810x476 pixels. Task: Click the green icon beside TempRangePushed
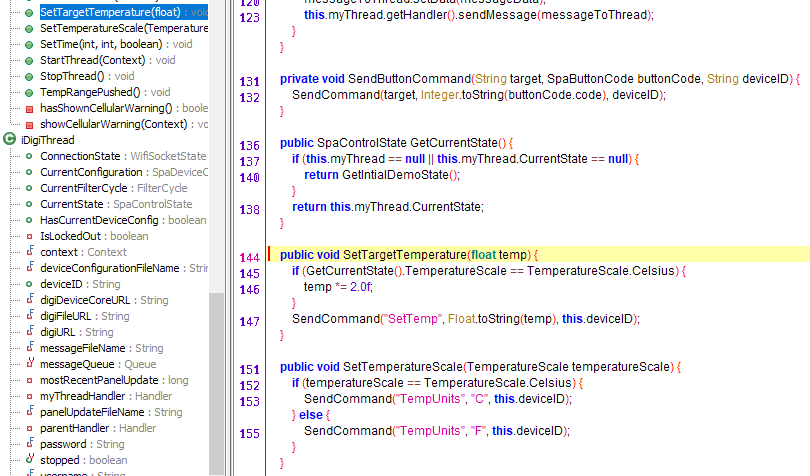pyautogui.click(x=30, y=92)
